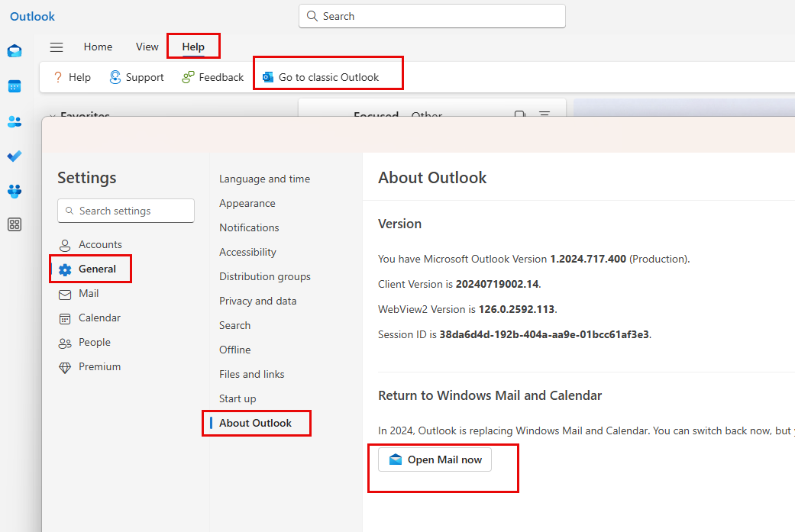The width and height of the screenshot is (795, 532).
Task: Open the More Apps grid icon
Action: click(14, 224)
